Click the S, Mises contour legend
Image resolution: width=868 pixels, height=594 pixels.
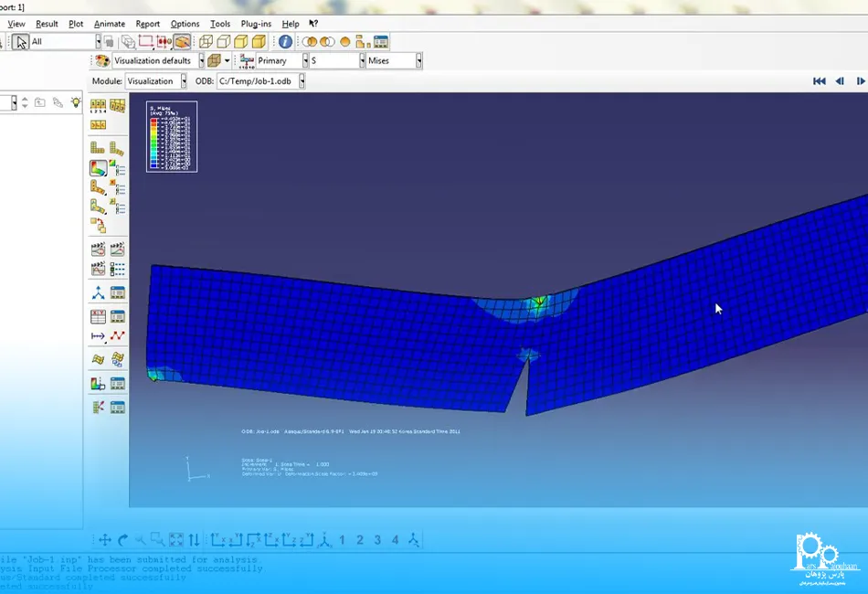coord(172,137)
